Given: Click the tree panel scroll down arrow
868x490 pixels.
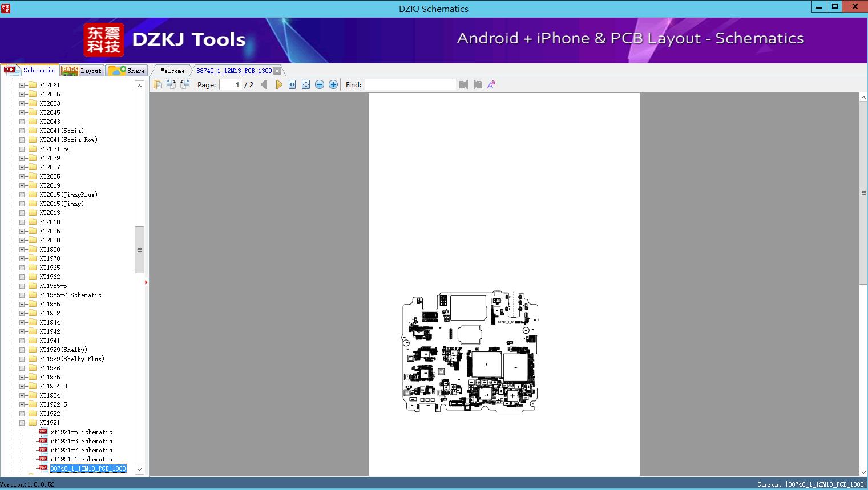Looking at the screenshot, I should coord(139,469).
